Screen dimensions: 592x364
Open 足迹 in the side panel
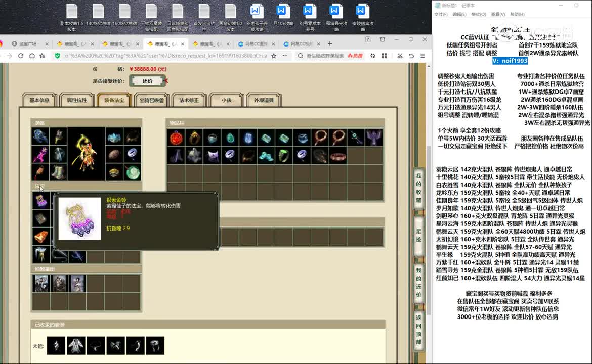(x=418, y=235)
